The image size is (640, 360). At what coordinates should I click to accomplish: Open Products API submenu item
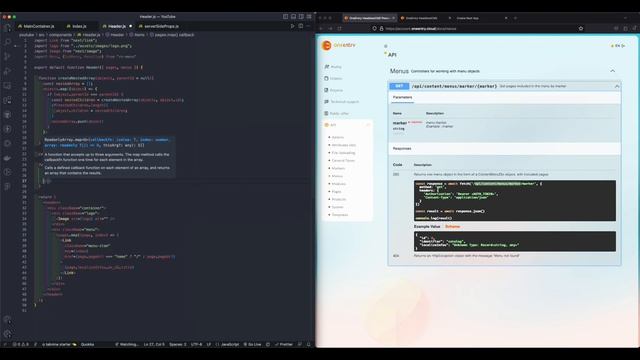(x=339, y=199)
